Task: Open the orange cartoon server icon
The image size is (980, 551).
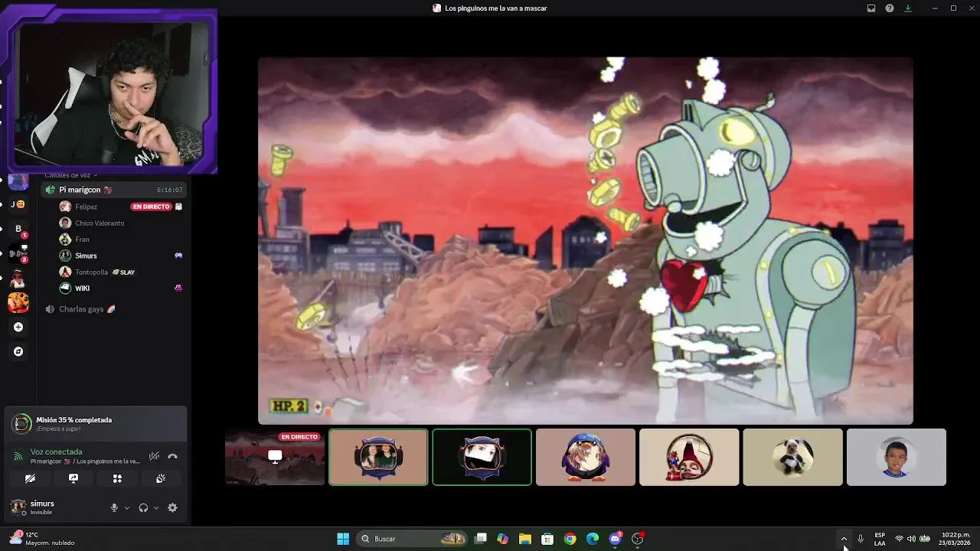Action: coord(18,302)
